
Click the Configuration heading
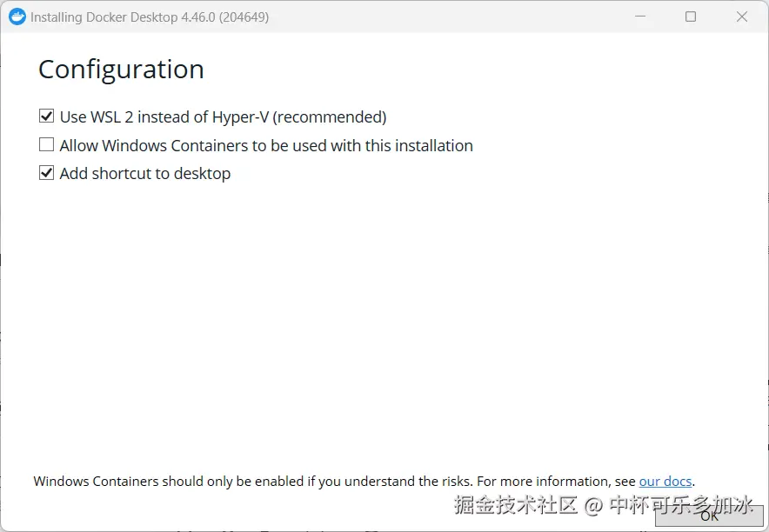click(121, 70)
